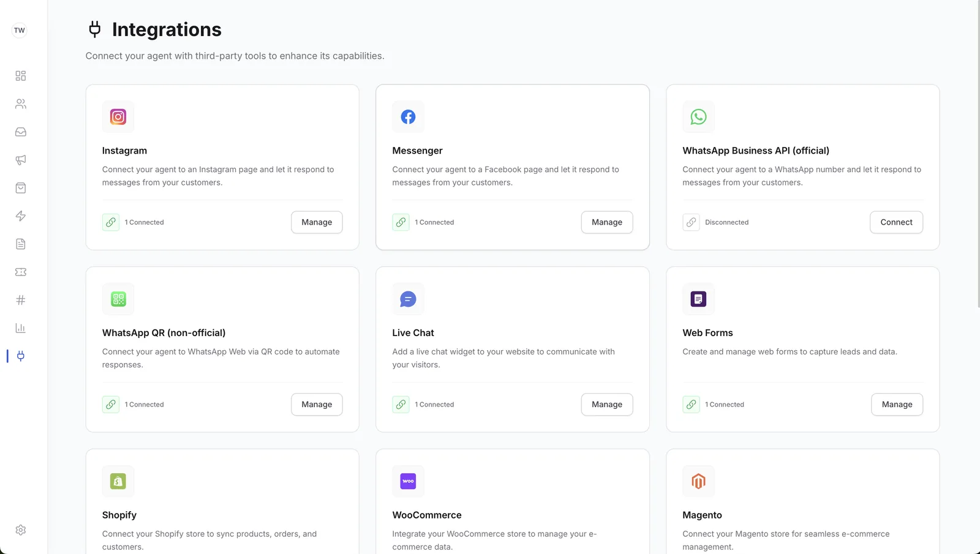Open the ticket icon in sidebar
Screen dimensions: 980x554
point(20,272)
